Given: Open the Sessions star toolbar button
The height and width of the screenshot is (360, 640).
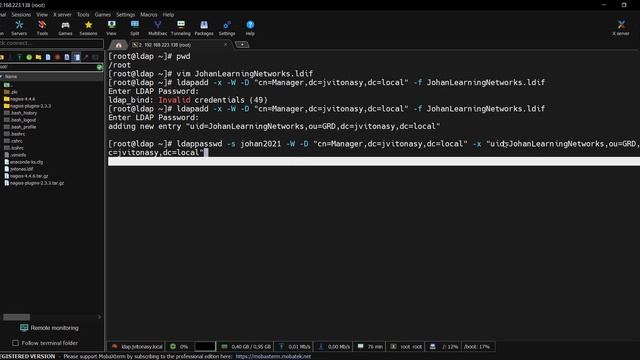Looking at the screenshot, I should 88,28.
